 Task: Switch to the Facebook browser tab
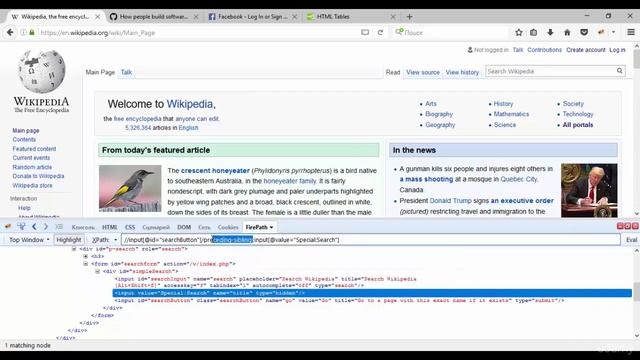253,17
